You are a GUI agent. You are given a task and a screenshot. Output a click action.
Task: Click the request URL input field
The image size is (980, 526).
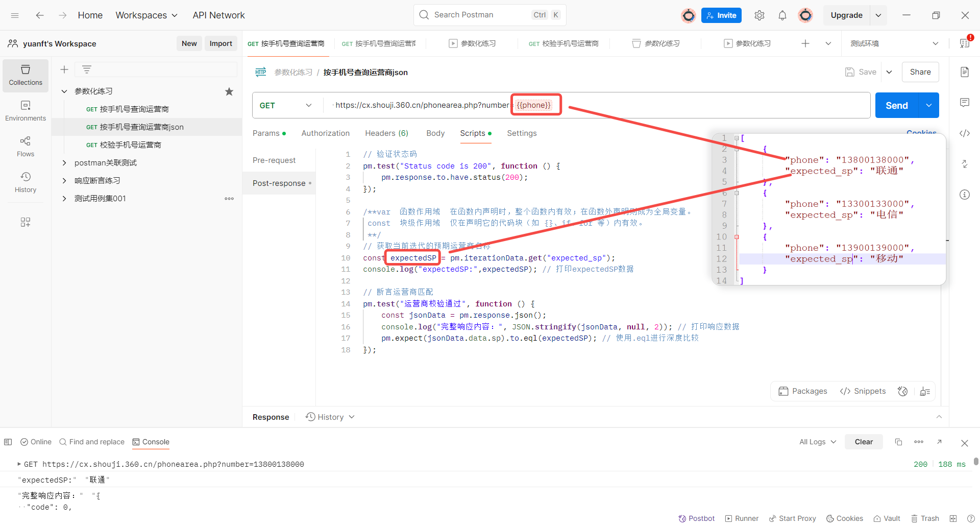click(x=597, y=105)
